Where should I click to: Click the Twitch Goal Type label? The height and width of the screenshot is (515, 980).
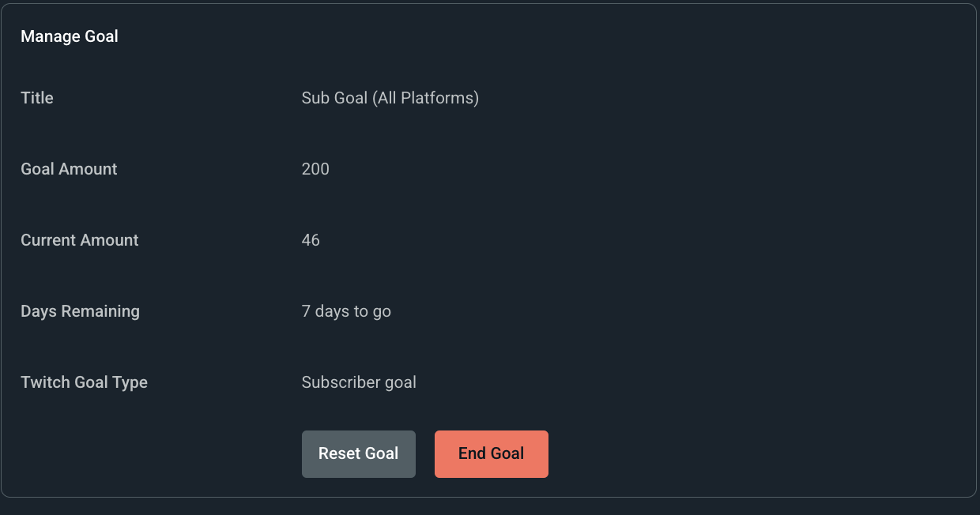click(84, 382)
